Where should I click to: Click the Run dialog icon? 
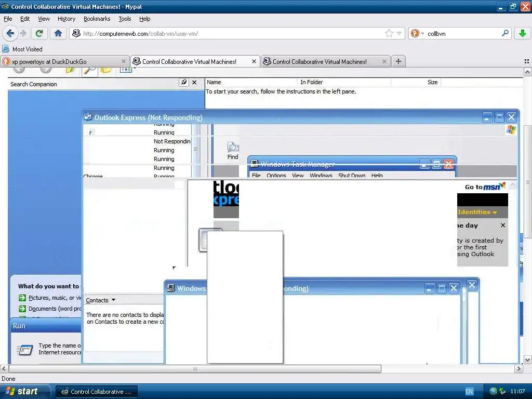25,350
